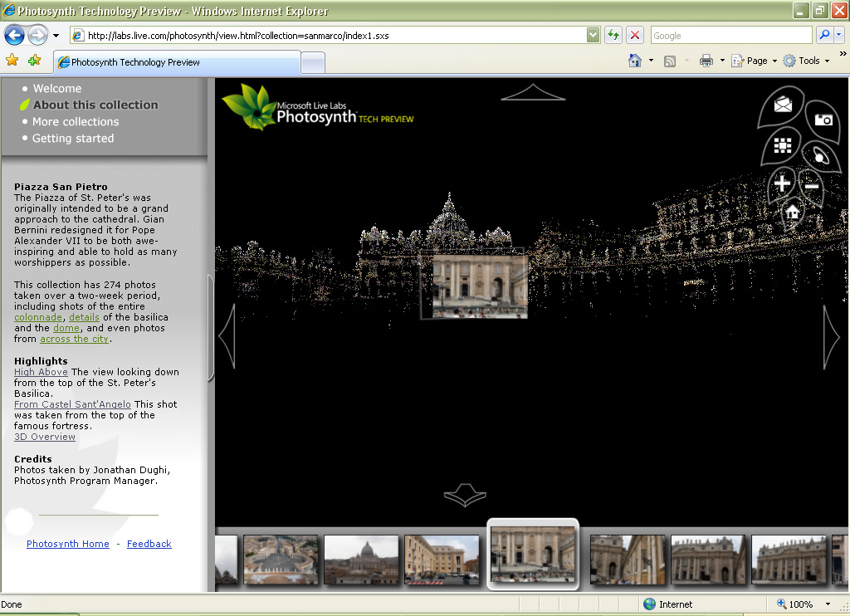
Task: Select the More collections menu item
Action: pyautogui.click(x=76, y=121)
